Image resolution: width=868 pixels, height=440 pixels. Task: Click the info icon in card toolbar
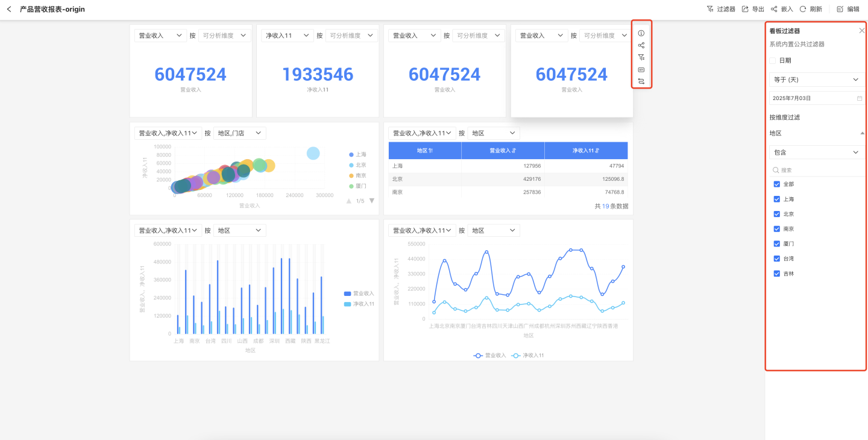click(641, 33)
